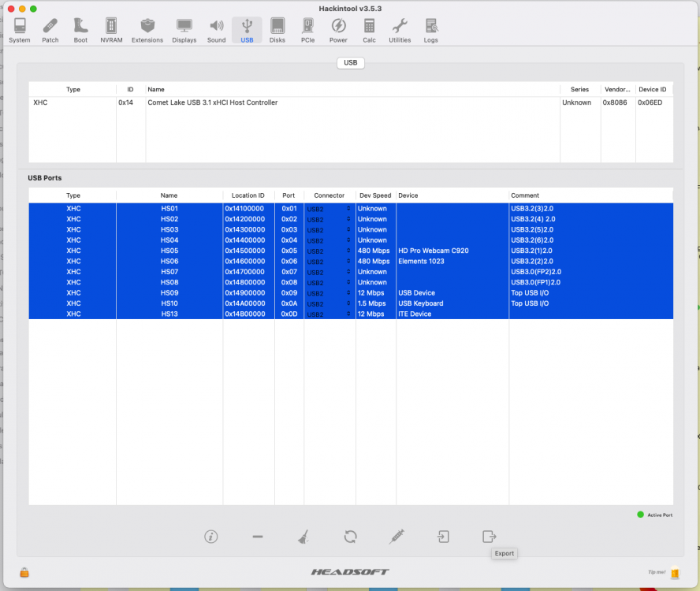The image size is (700, 591).
Task: Click the Tip me beer icon
Action: pos(675,572)
